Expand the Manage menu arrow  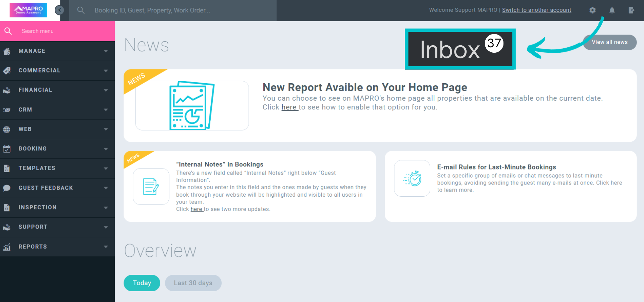click(x=106, y=51)
